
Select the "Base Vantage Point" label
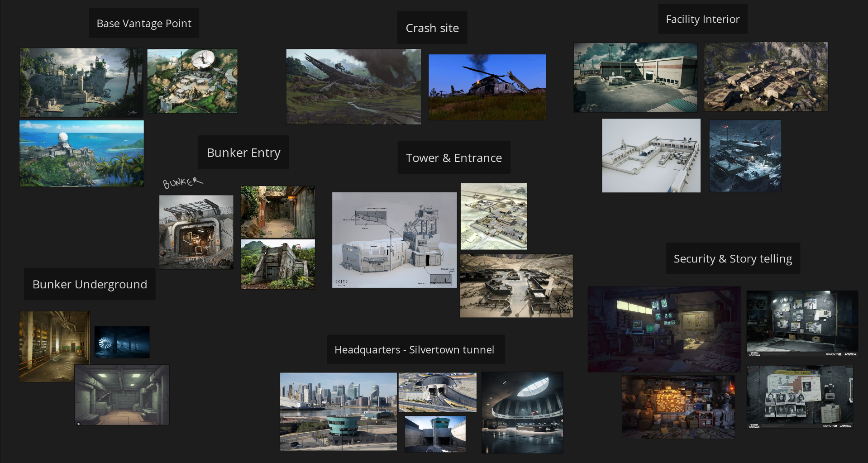tap(144, 23)
